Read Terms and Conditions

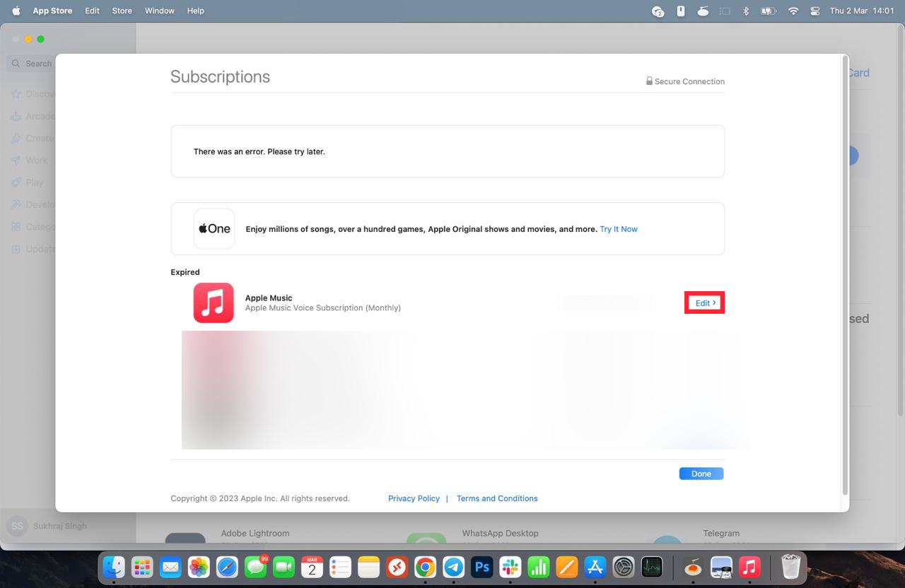click(x=497, y=498)
